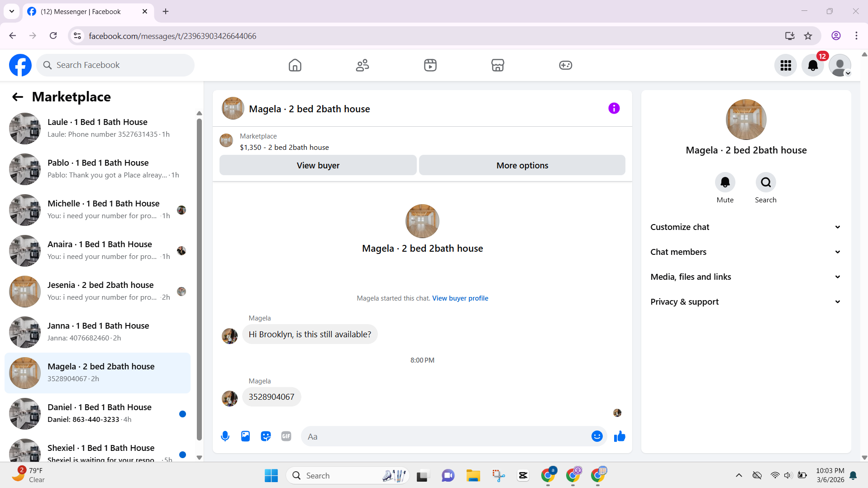Click the Windows taskbar Search box
The image size is (868, 488).
point(347,475)
